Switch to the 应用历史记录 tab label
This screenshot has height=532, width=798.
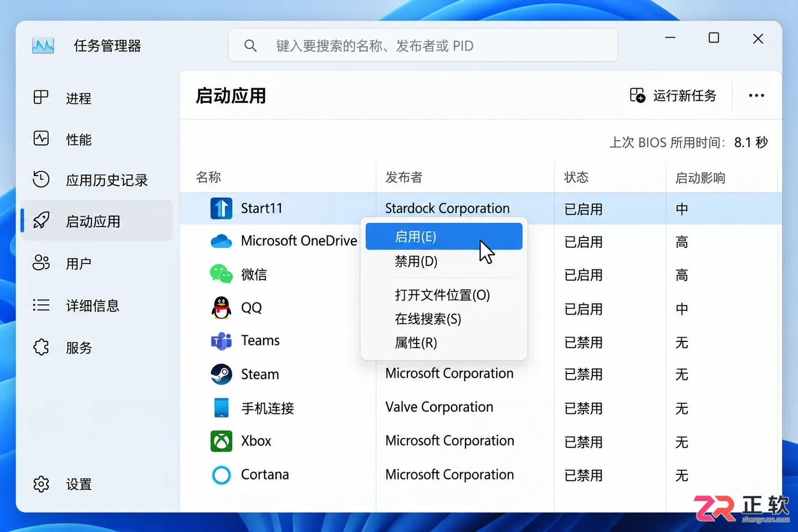coord(106,180)
